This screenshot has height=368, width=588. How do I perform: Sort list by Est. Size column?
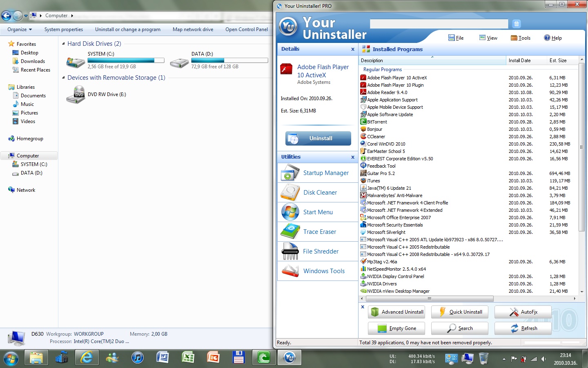[x=563, y=61]
